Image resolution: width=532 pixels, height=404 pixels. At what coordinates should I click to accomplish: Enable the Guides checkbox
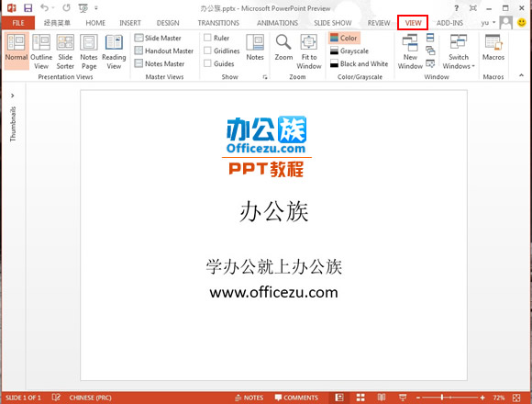pos(207,63)
